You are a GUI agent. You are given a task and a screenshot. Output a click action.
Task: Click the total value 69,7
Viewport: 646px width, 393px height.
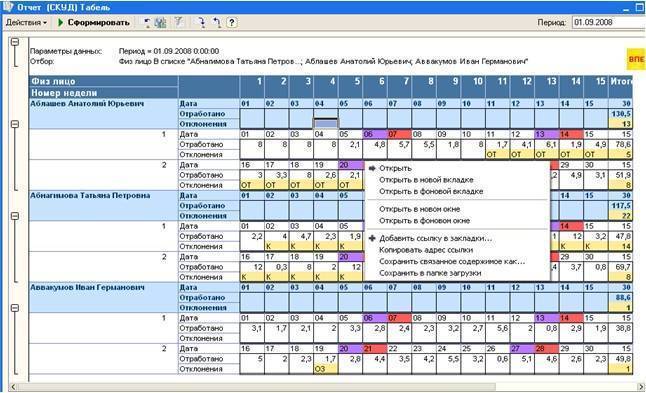click(x=621, y=267)
